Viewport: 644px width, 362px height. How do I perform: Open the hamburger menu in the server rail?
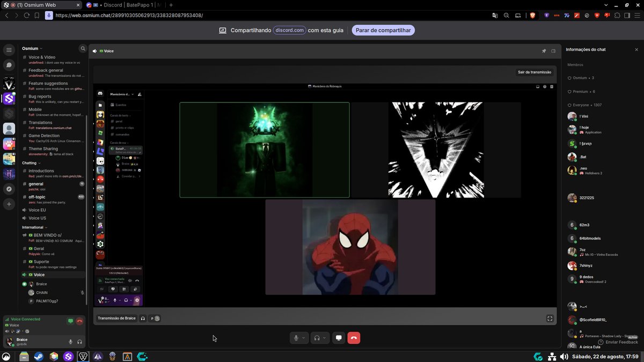click(9, 50)
